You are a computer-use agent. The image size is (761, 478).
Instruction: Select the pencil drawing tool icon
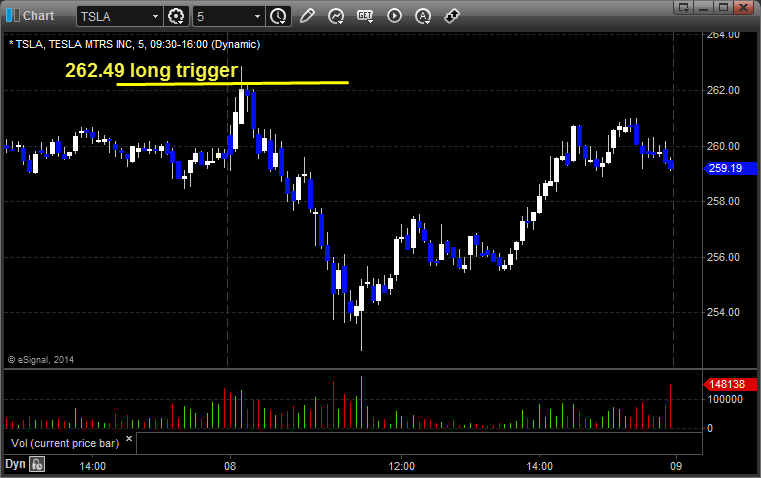coord(307,16)
